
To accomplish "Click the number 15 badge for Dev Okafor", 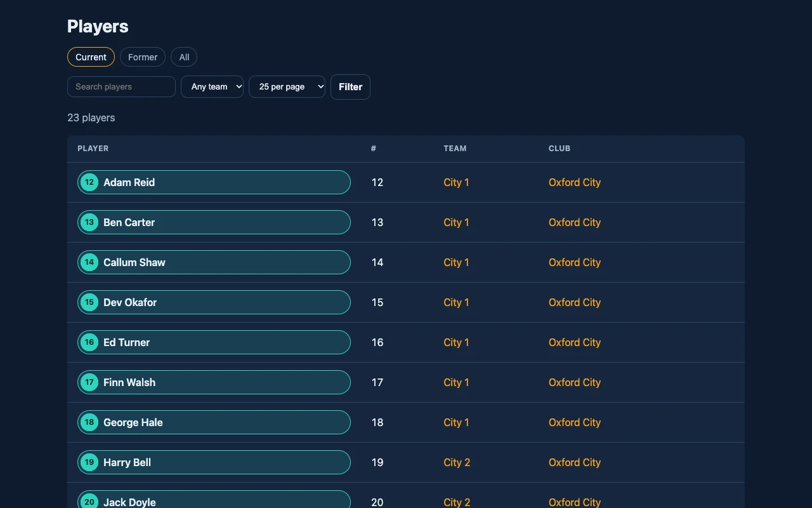I will [89, 302].
